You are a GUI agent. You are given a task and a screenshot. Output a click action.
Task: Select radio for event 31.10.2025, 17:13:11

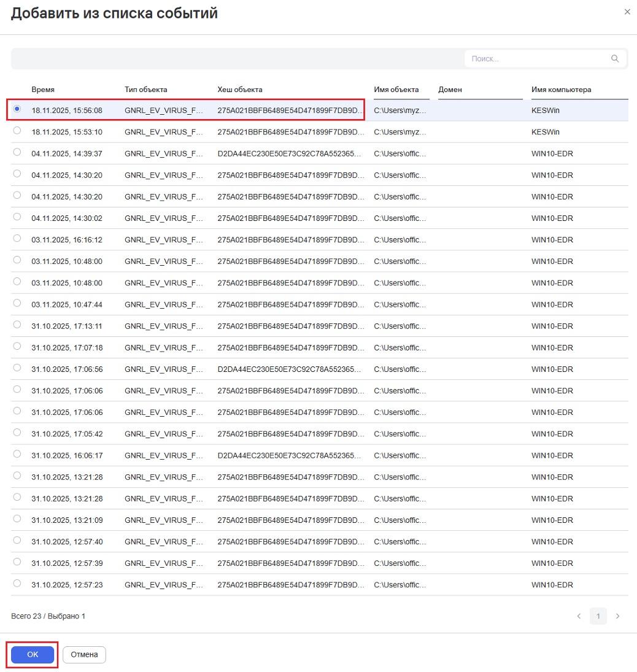(17, 325)
